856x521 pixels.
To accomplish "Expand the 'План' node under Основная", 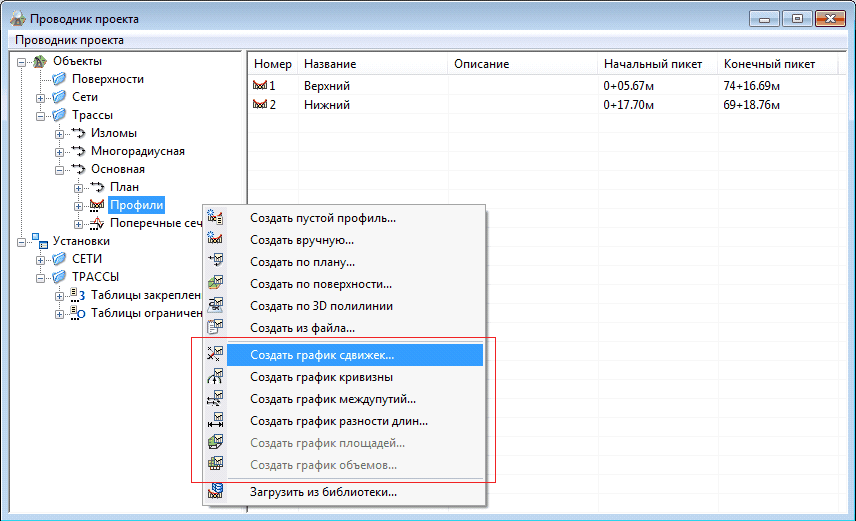I will tap(79, 188).
